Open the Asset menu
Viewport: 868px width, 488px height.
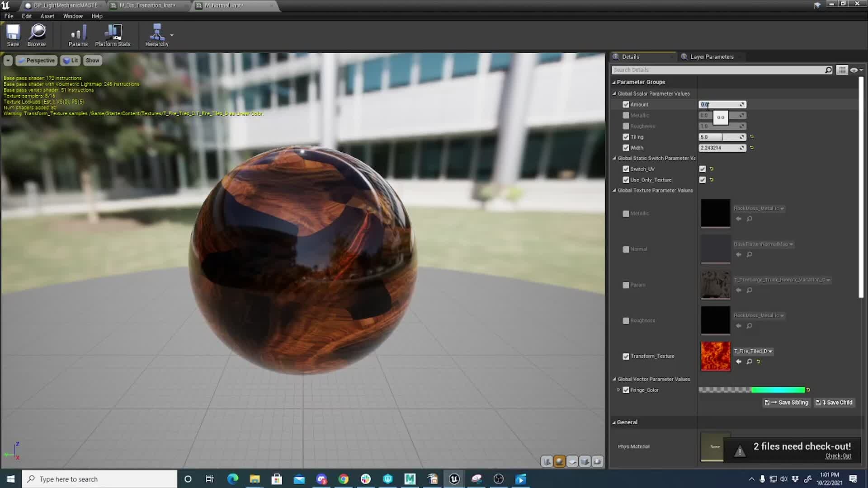(47, 16)
